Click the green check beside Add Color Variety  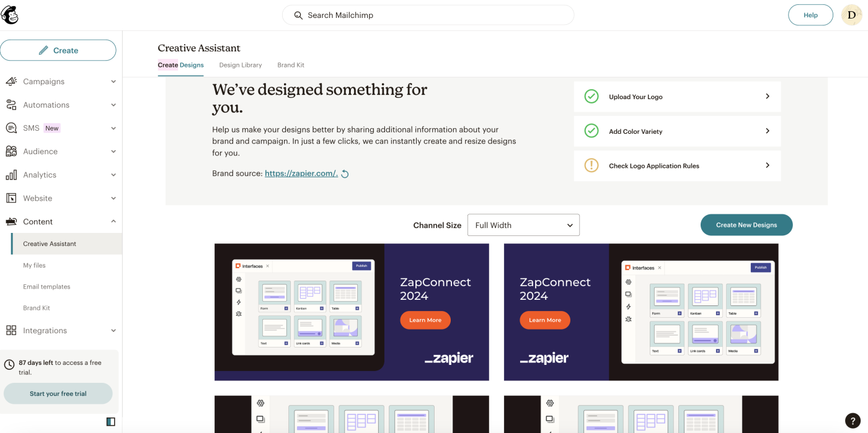tap(591, 131)
